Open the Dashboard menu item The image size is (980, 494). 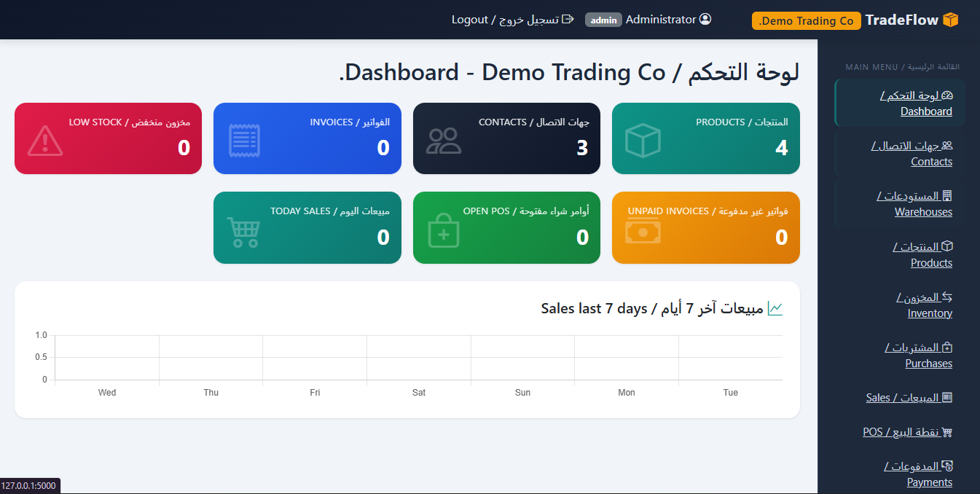(x=900, y=103)
